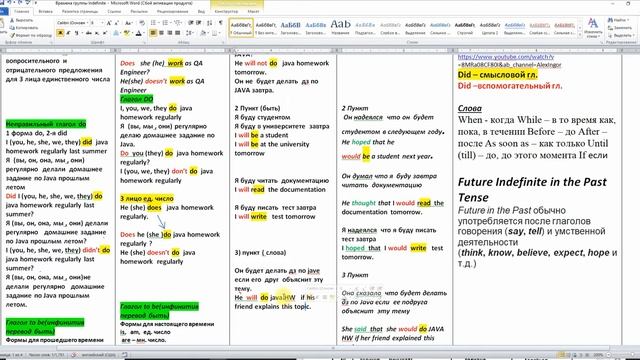This screenshot has width=640, height=360.
Task: Click Изменить стили button
Action: [x=593, y=27]
